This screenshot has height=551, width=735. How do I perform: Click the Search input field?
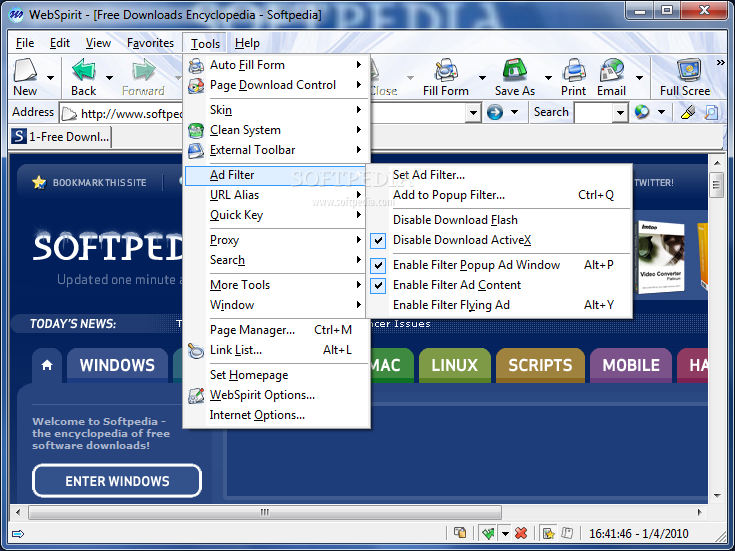593,113
